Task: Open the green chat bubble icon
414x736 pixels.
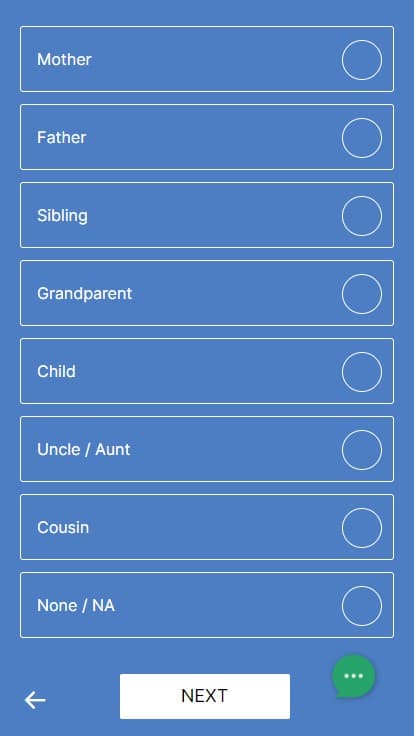Action: (x=353, y=676)
